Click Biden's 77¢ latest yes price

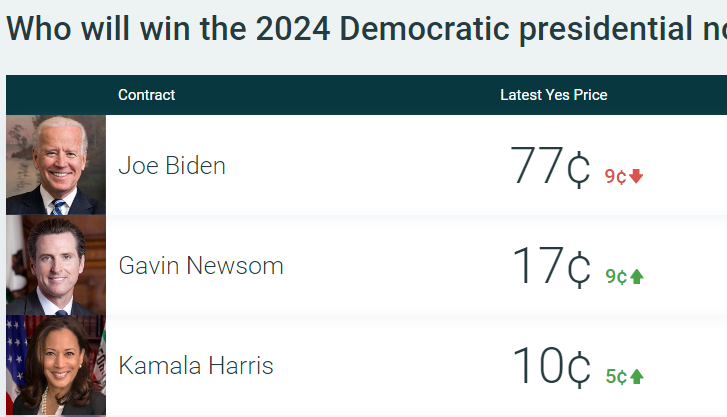550,167
